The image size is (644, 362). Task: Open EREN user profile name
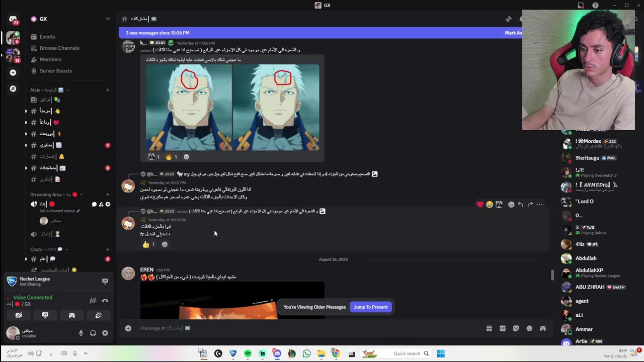click(x=147, y=270)
